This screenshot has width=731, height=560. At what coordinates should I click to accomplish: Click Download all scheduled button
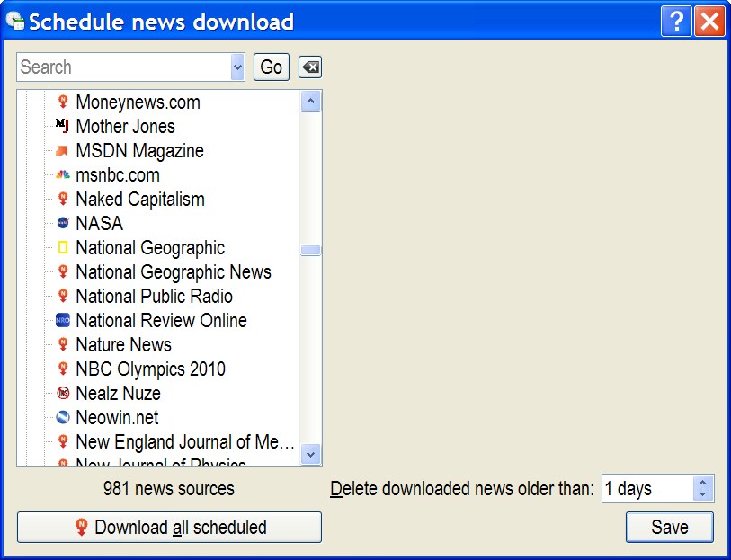(169, 527)
